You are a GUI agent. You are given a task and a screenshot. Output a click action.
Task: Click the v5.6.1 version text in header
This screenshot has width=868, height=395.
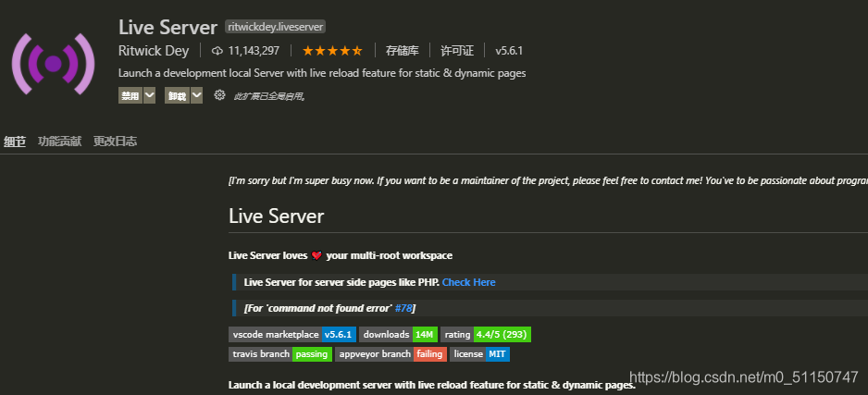point(509,51)
